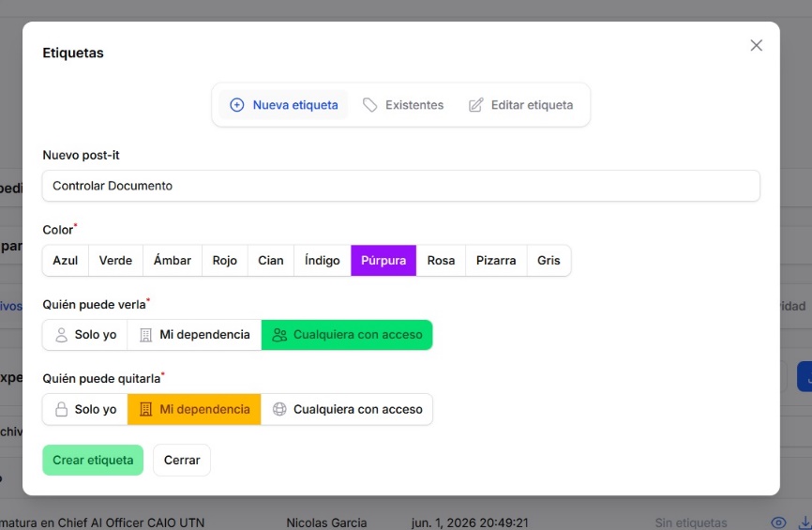Close the Etiquetas dialog with the X
The width and height of the screenshot is (812, 530).
click(756, 46)
